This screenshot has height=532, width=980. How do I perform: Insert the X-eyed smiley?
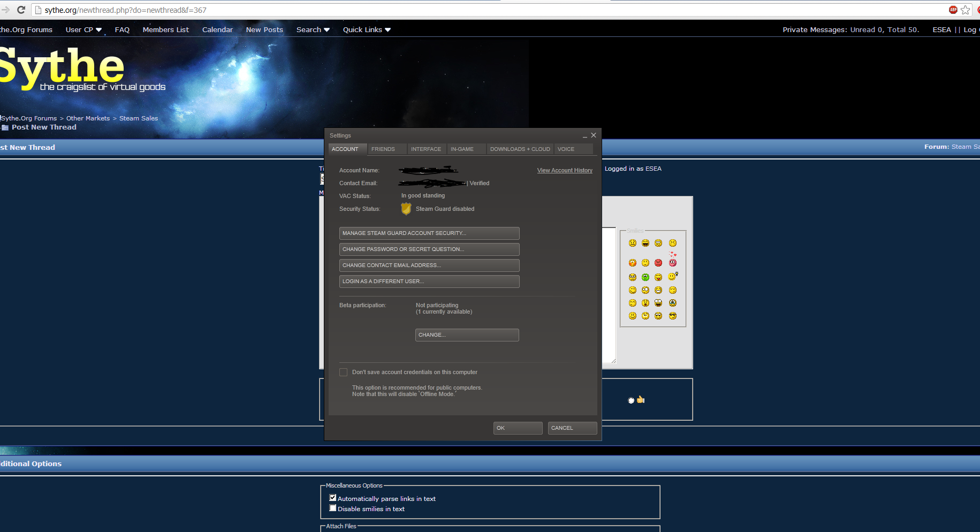(x=673, y=243)
